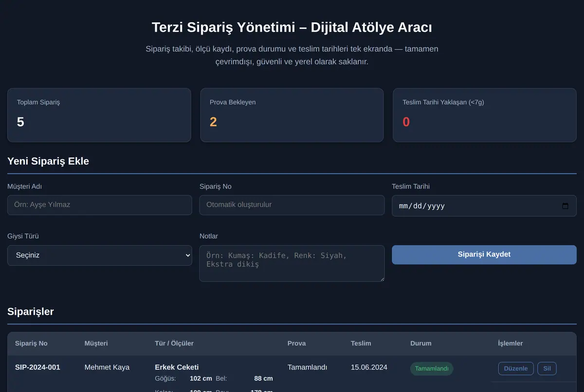Open the calendar picker icon in Teslim Tarihi

point(565,206)
